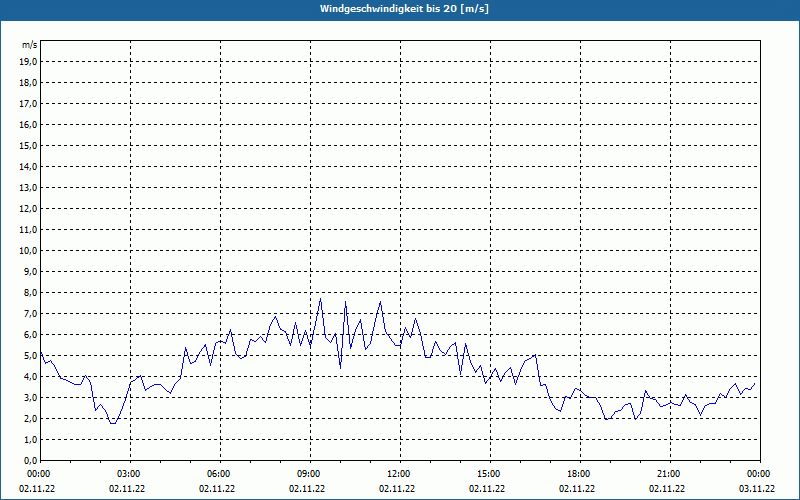Viewport: 800px width, 500px height.
Task: Select the '19,0' y-axis label
Action: 28,62
